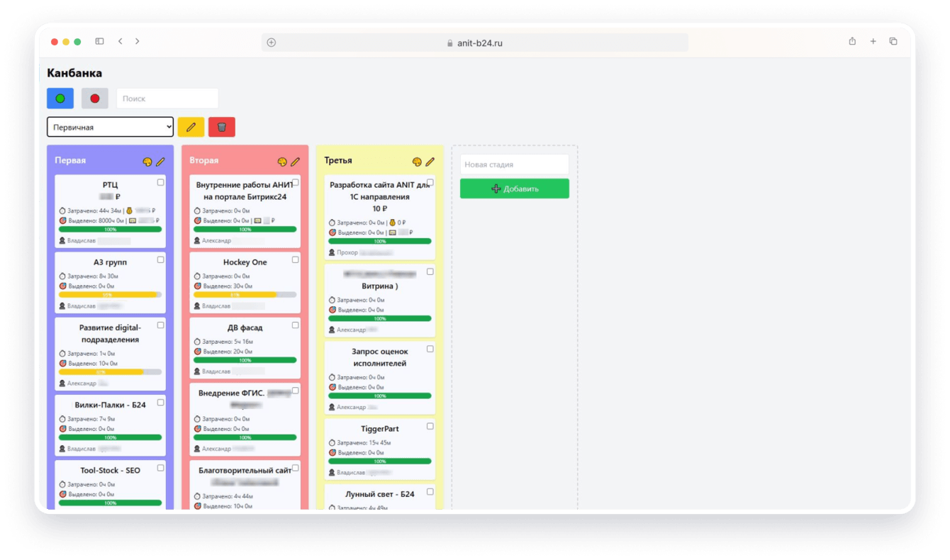This screenshot has height=560, width=950.
Task: Click the pencil icon on Первая column
Action: [160, 162]
